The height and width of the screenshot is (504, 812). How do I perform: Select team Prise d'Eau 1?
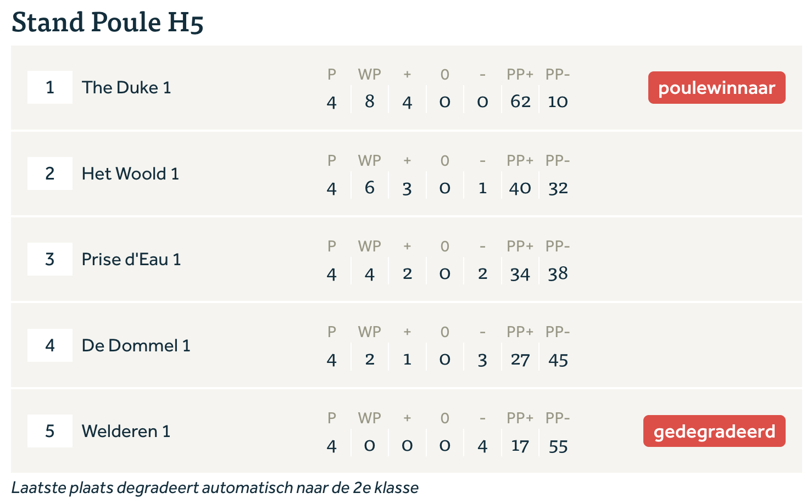pos(131,259)
